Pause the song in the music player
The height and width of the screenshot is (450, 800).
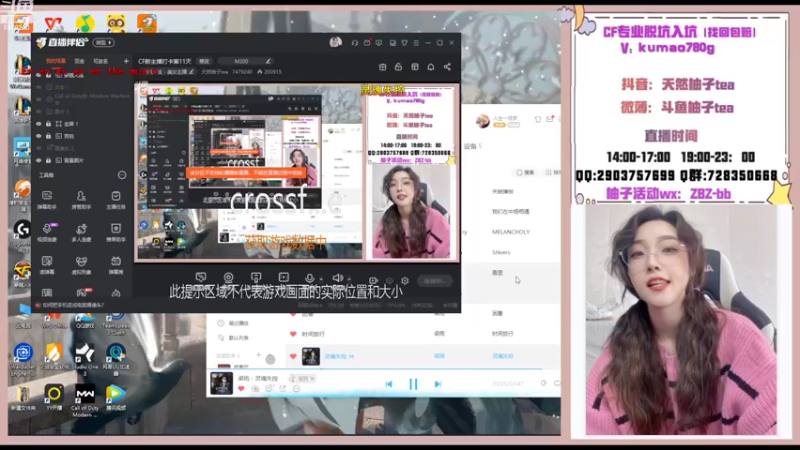pyautogui.click(x=413, y=384)
